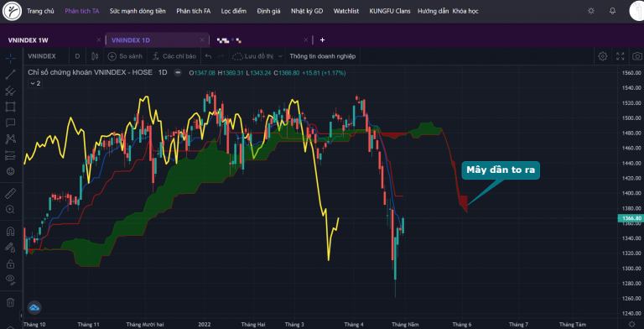Enter fullscreen chart mode

[621, 56]
